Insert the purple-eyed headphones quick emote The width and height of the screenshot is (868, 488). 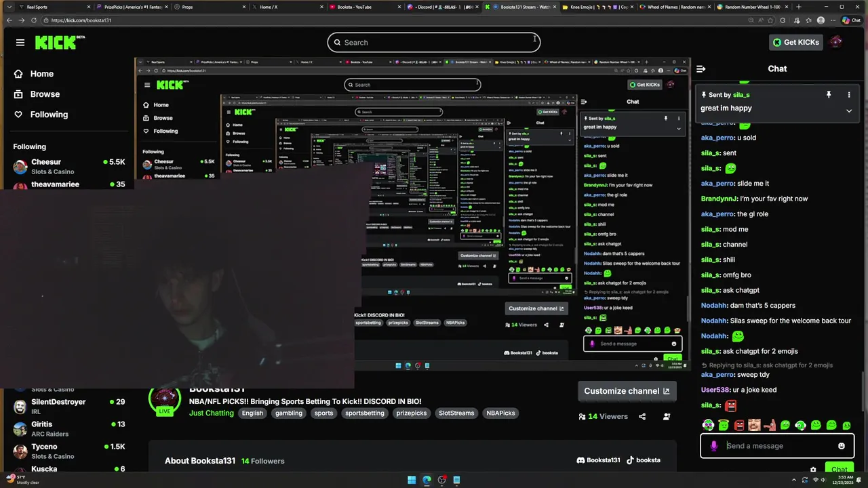click(708, 425)
